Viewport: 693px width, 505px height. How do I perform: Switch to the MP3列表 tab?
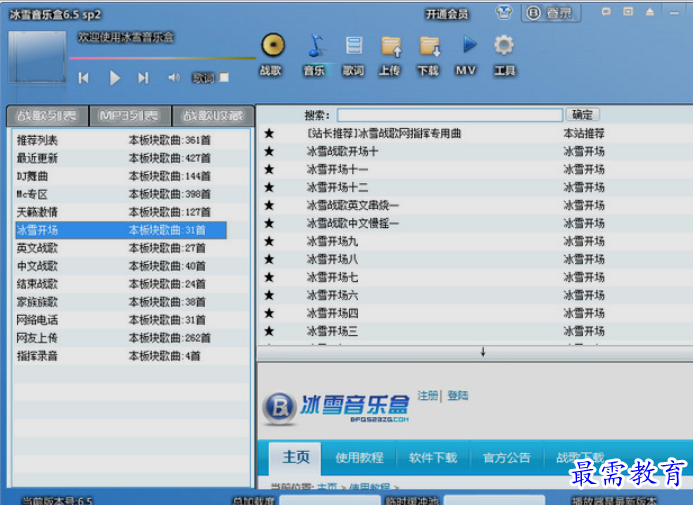click(129, 116)
